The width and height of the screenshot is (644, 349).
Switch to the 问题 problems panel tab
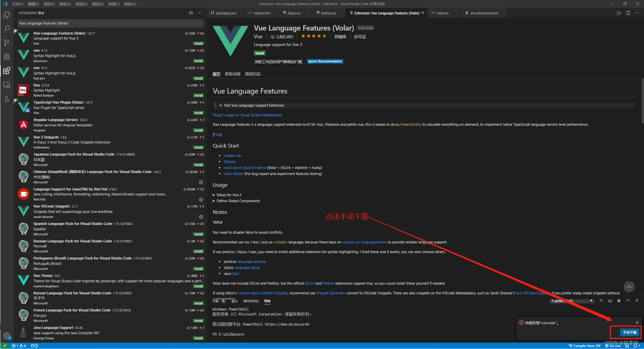tap(216, 301)
